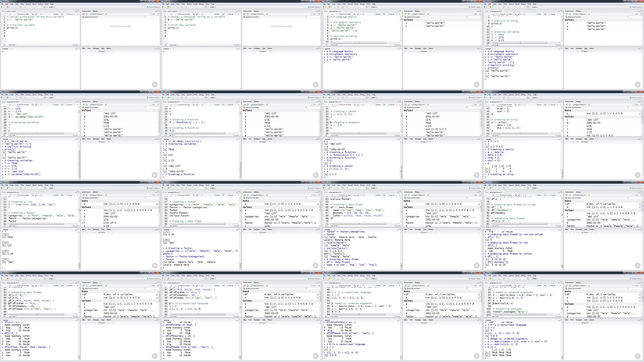Open Session menu in install.packages window
644x362 pixels.
pyautogui.click(x=511, y=276)
